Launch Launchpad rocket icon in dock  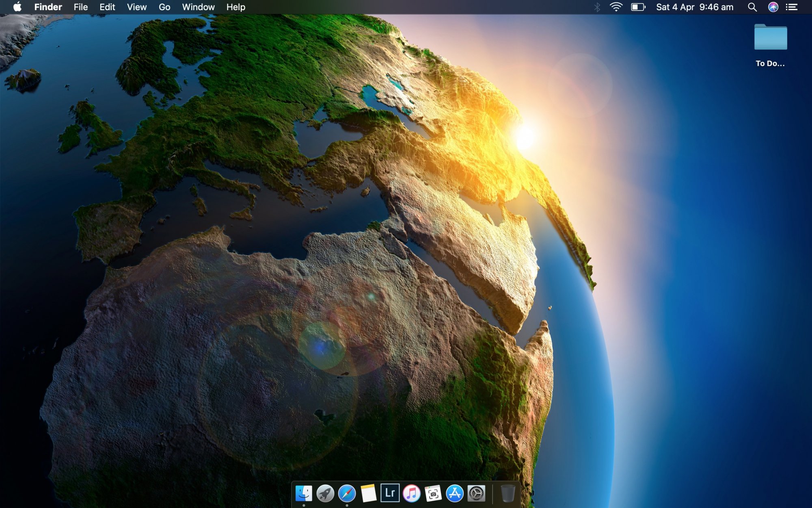click(325, 493)
